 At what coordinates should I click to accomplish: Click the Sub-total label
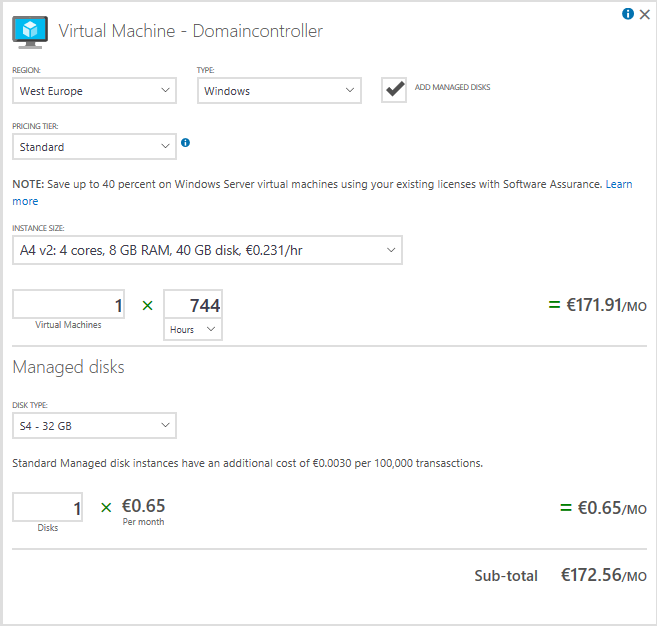[506, 576]
